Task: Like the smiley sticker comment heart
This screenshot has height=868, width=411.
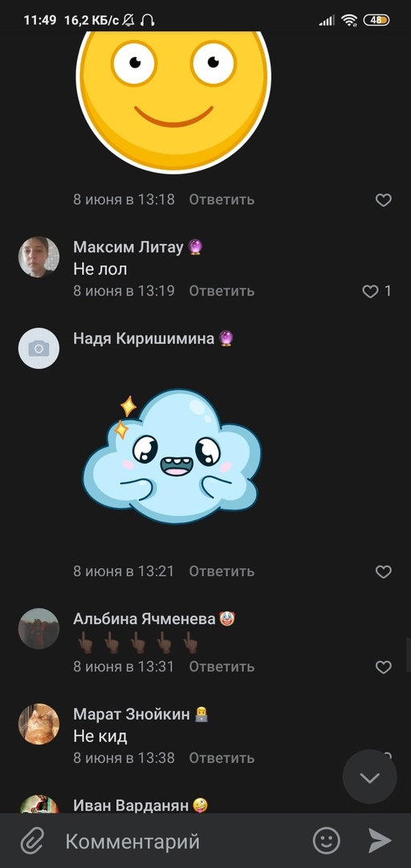Action: coord(384,200)
